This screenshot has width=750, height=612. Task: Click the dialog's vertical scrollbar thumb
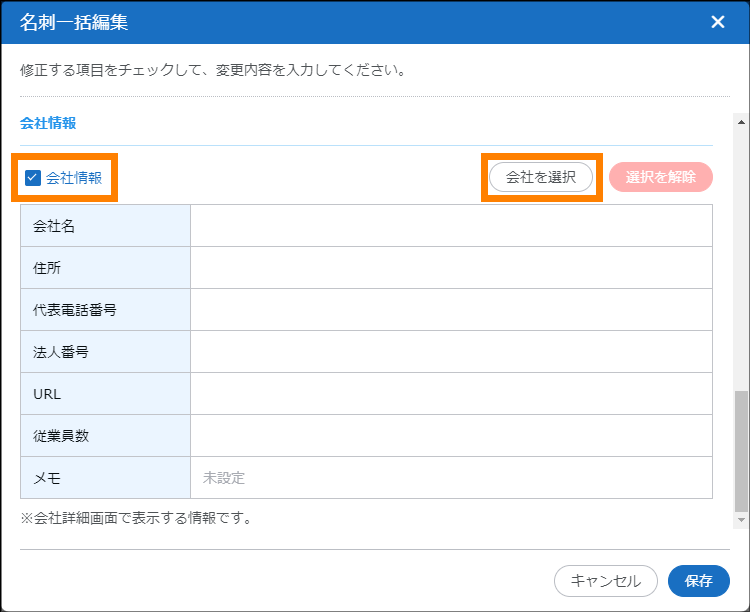(x=740, y=450)
